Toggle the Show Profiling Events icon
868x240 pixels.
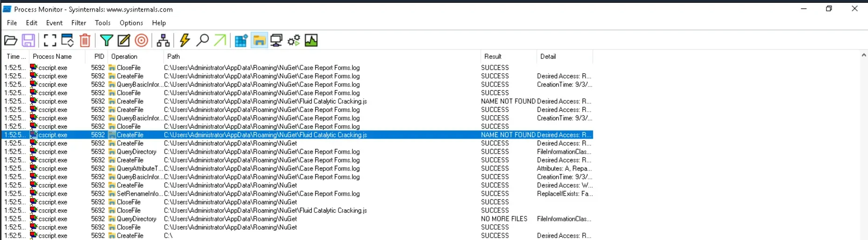pyautogui.click(x=311, y=41)
